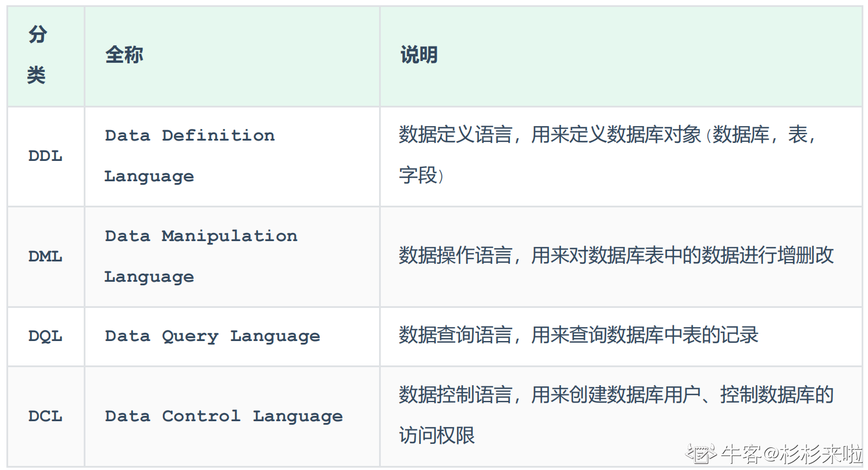Click the header cell 分类
868x470 pixels.
click(46, 56)
